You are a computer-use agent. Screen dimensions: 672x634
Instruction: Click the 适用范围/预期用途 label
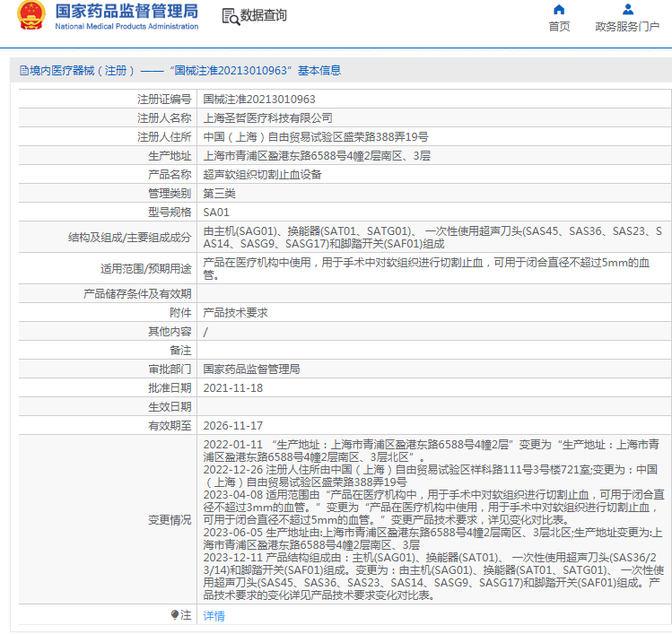pyautogui.click(x=145, y=269)
